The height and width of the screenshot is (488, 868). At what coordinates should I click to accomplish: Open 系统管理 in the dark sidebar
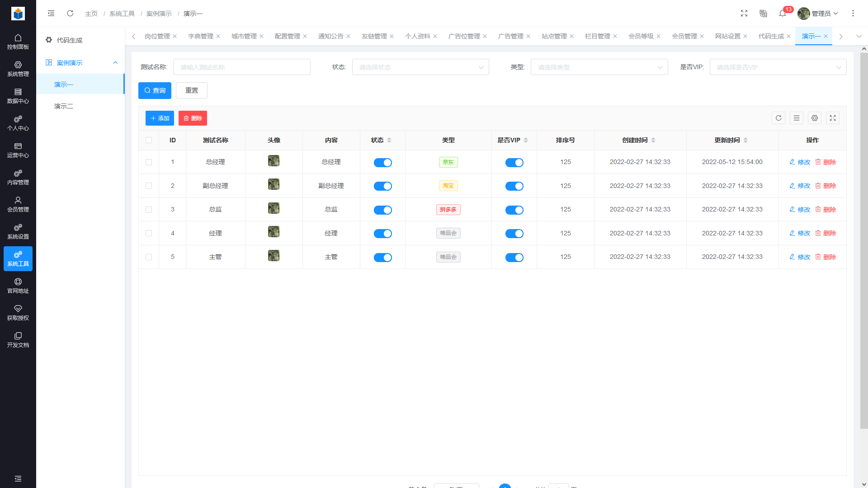tap(18, 69)
